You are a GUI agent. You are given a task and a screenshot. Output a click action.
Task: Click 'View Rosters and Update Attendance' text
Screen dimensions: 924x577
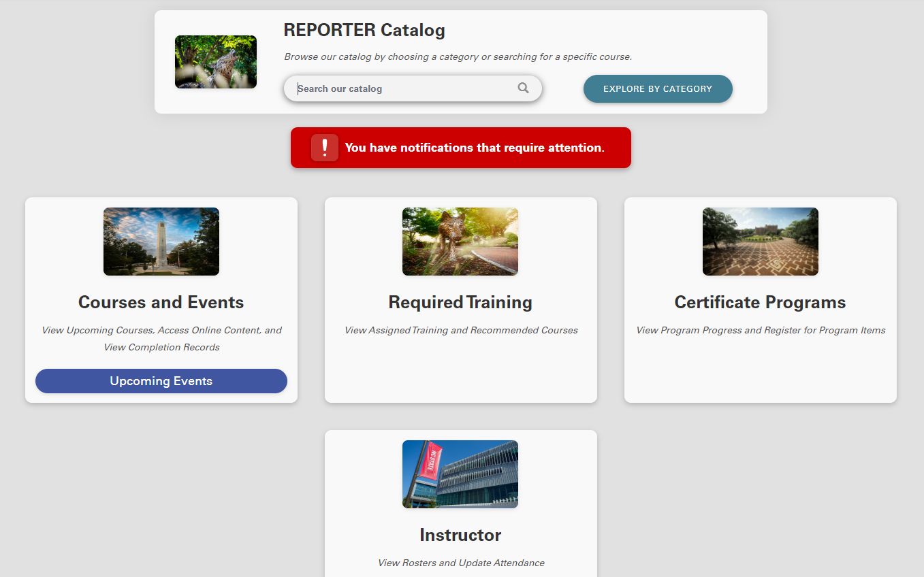point(461,563)
